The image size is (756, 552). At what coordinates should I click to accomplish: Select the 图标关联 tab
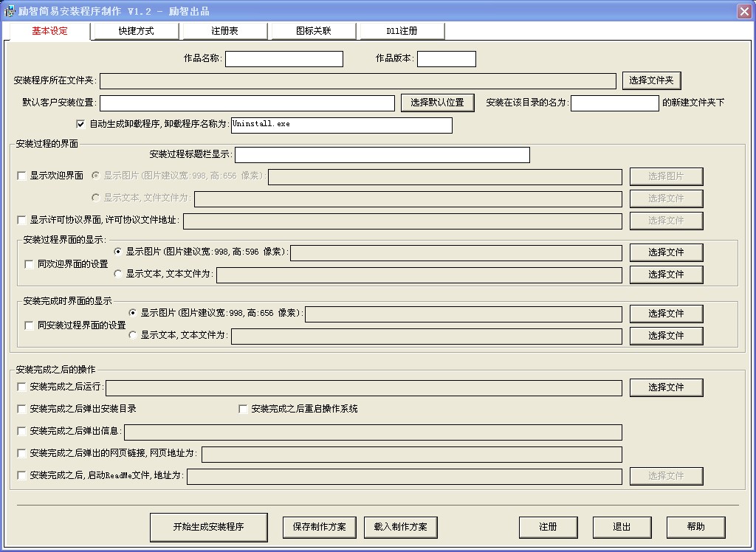[312, 31]
